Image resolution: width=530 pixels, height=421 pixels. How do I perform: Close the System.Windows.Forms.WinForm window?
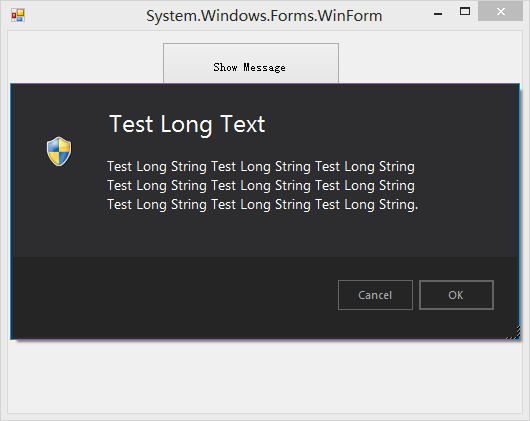point(500,11)
